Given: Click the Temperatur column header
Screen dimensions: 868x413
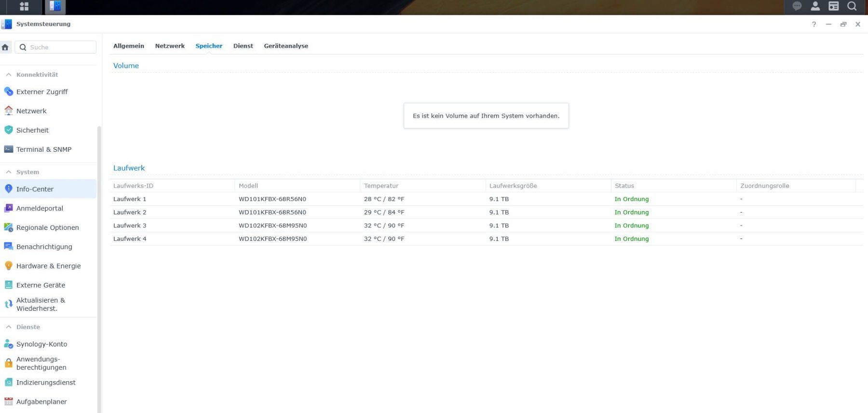Looking at the screenshot, I should point(422,186).
